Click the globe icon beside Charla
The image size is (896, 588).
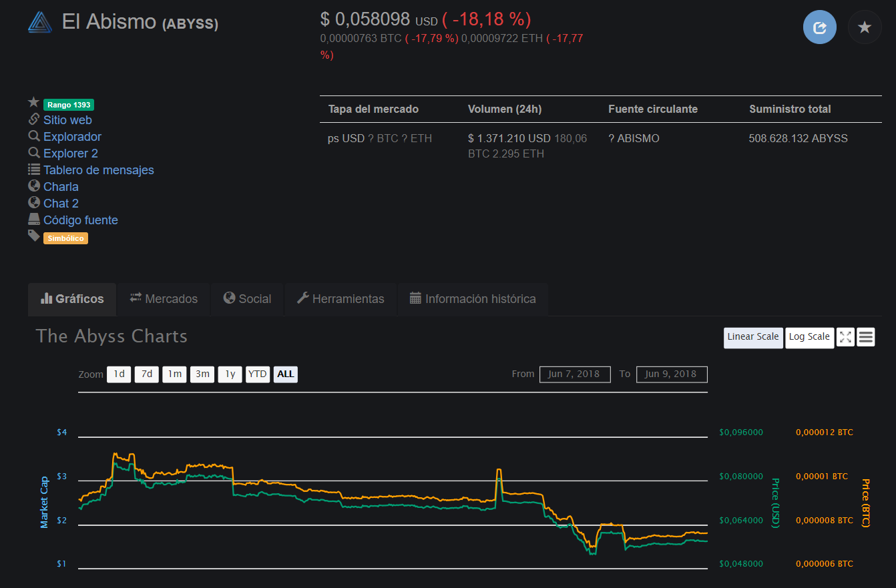point(34,186)
